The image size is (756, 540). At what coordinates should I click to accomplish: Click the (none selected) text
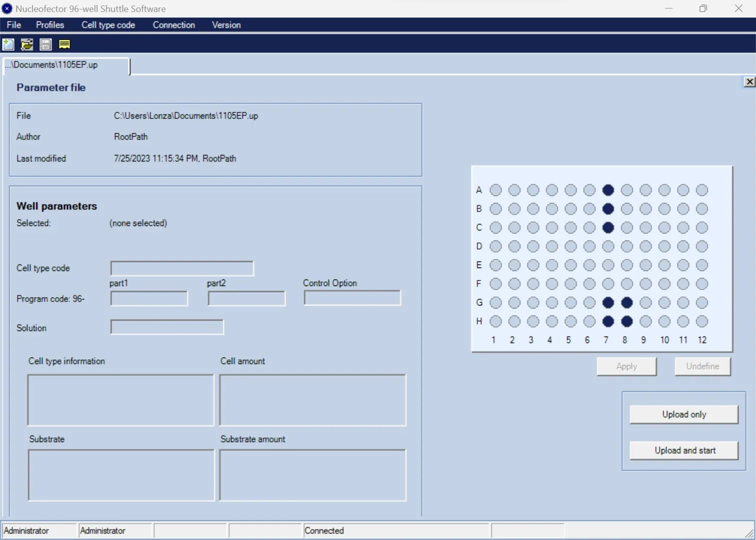point(138,223)
